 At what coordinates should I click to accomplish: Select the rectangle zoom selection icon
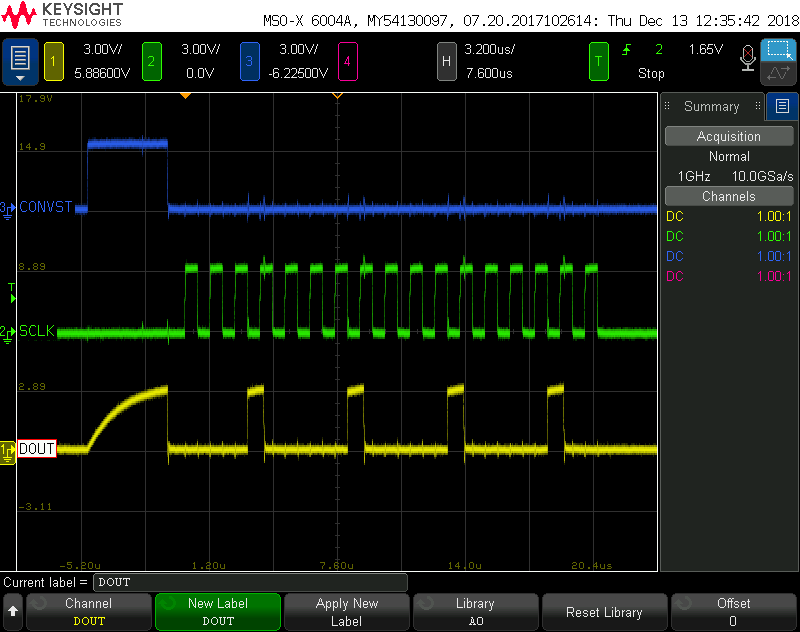778,50
